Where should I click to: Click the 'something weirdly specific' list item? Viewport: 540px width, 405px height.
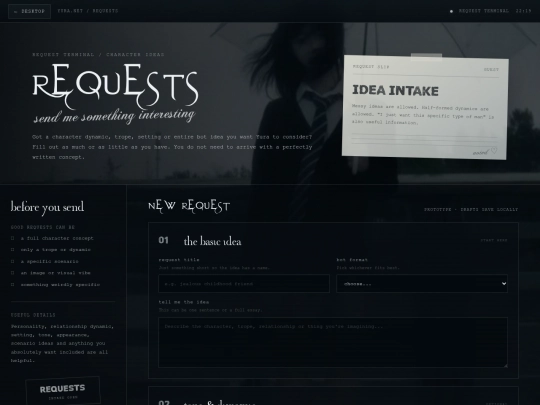tap(60, 284)
